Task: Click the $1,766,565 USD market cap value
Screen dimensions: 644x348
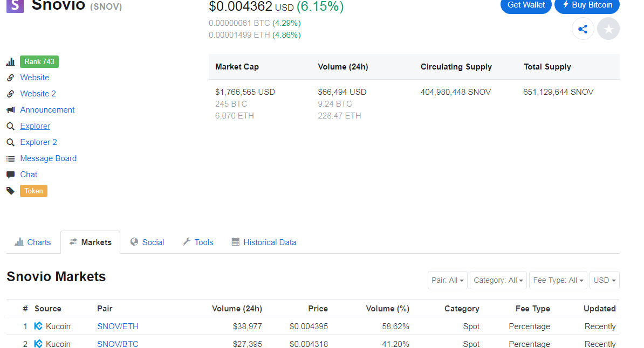Action: 245,92
